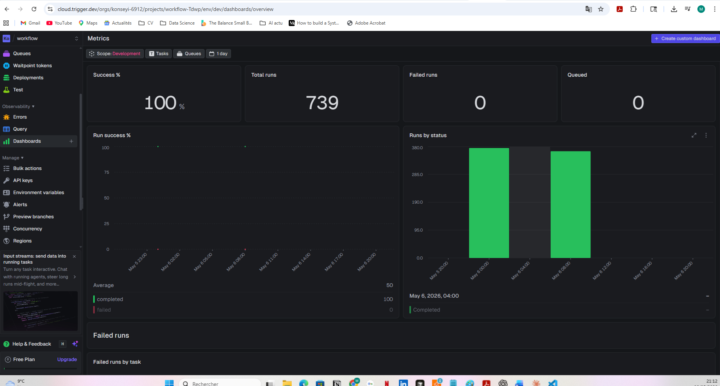
Task: Dismiss the Input streams promo card
Action: [x=74, y=257]
